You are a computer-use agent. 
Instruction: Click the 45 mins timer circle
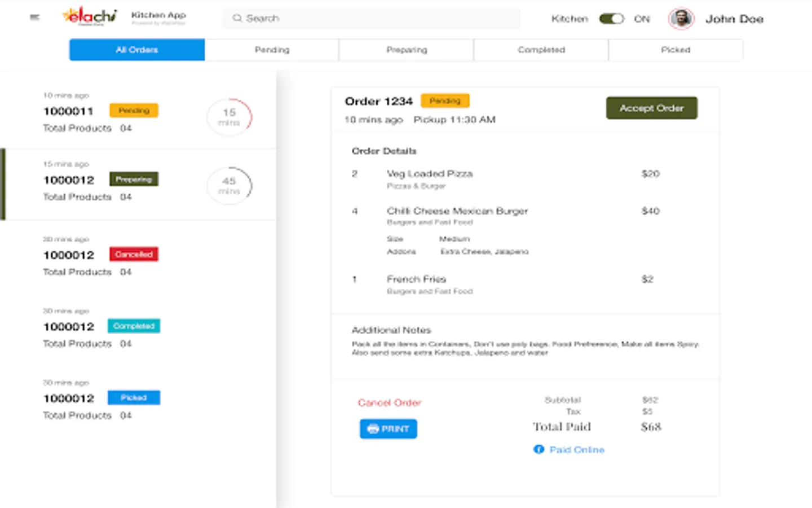click(x=229, y=186)
